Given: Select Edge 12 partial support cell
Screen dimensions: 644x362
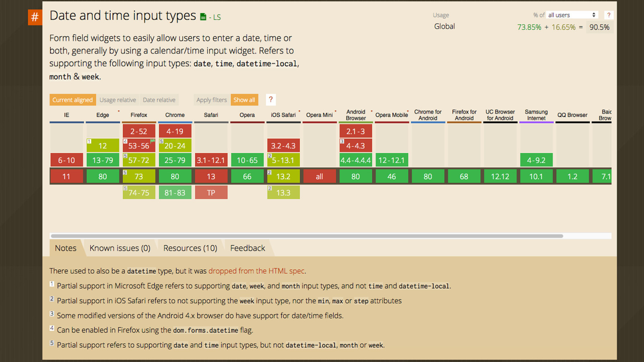Looking at the screenshot, I should (103, 146).
